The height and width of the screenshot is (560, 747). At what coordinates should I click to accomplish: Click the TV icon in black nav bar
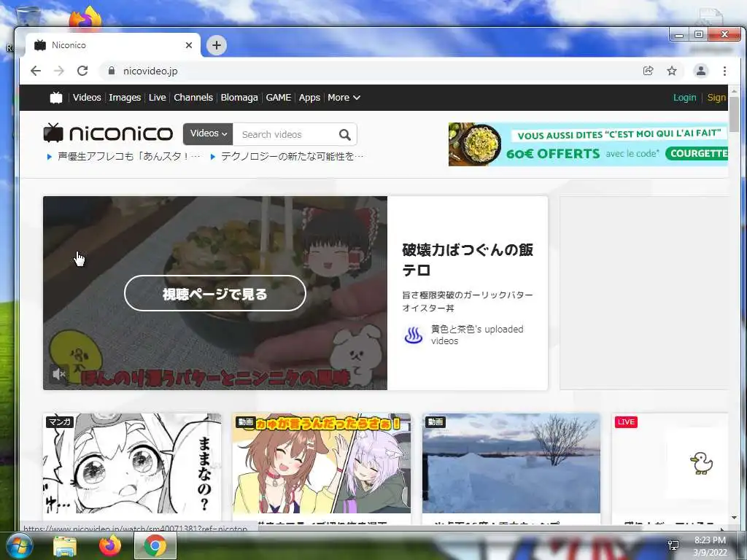coord(56,98)
